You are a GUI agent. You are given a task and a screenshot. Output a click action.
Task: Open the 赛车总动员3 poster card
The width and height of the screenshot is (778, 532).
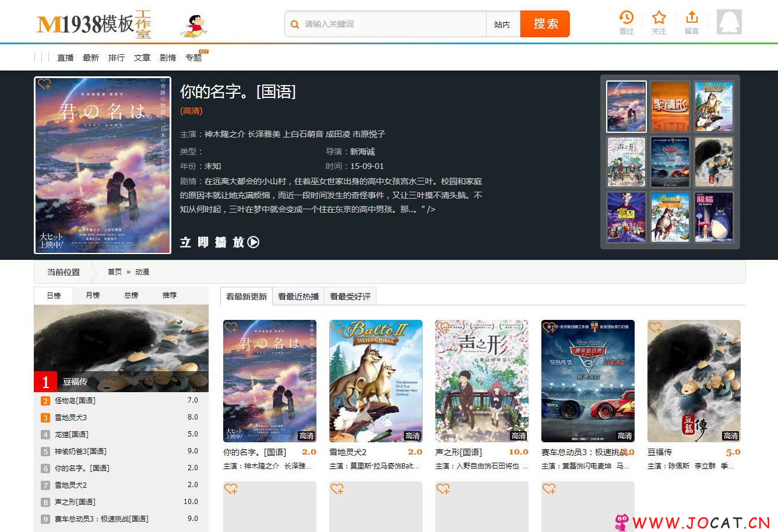click(588, 381)
